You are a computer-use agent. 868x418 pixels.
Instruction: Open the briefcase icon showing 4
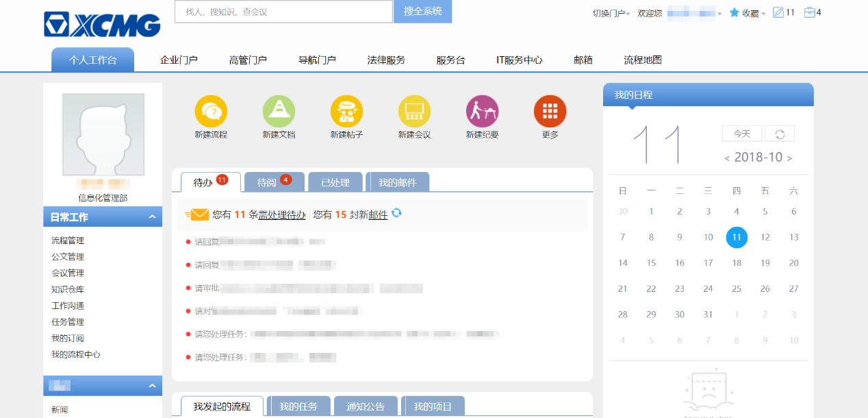click(x=809, y=12)
